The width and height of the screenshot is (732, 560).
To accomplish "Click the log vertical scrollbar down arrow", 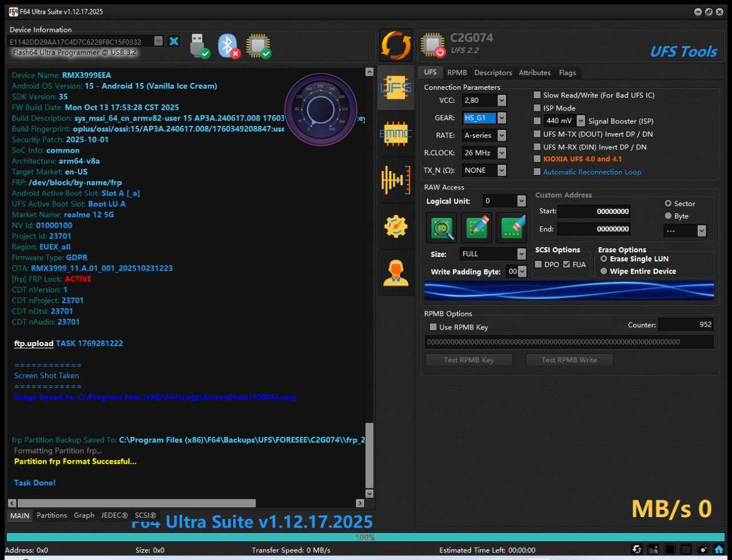I will [369, 494].
